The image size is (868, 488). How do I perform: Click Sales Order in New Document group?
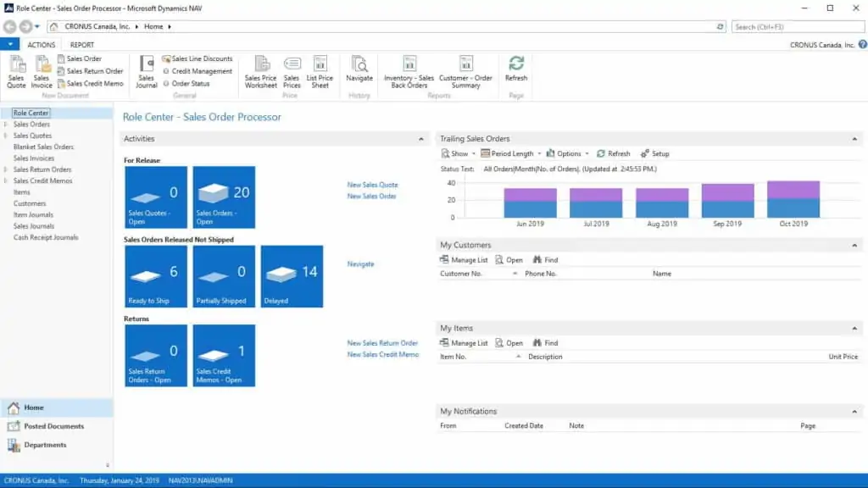coord(79,58)
